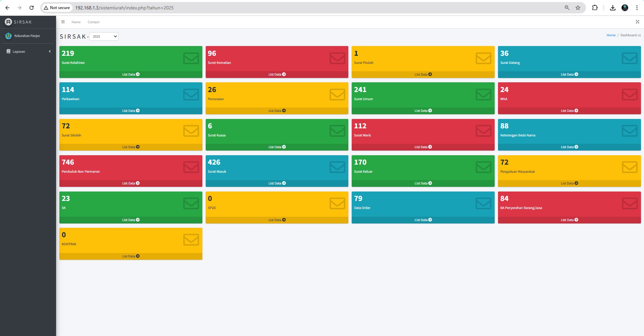
Task: Open List Data for Penduduk Non Permanen
Action: pos(131,183)
